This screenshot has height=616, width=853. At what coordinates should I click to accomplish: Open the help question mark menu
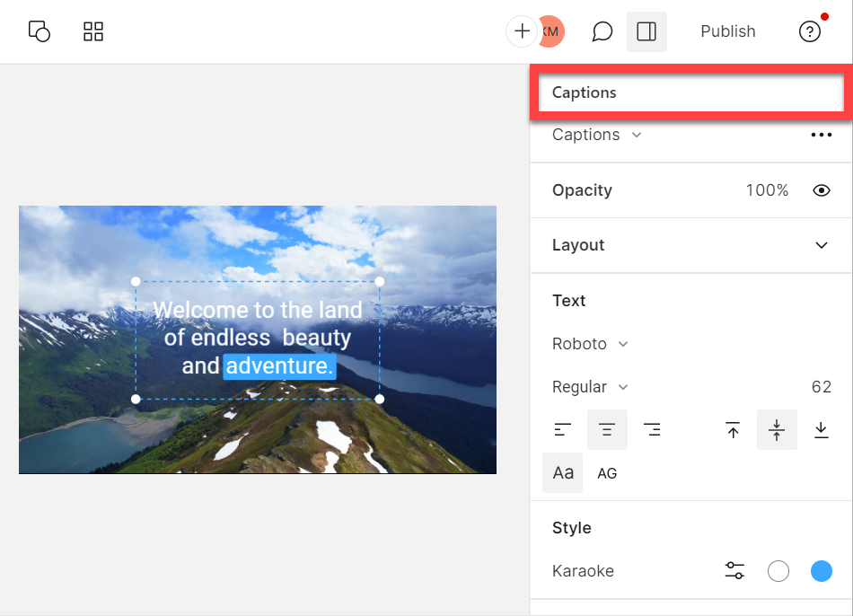(810, 31)
